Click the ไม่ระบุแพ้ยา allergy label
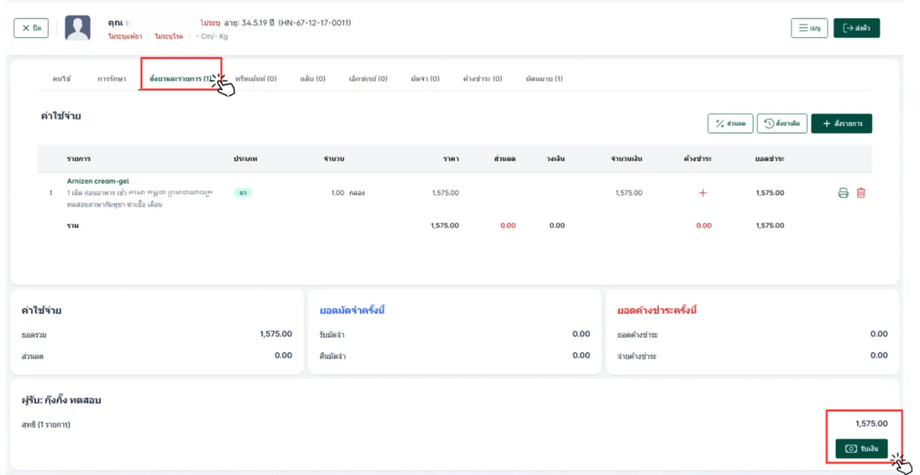This screenshot has height=475, width=920. tap(125, 36)
